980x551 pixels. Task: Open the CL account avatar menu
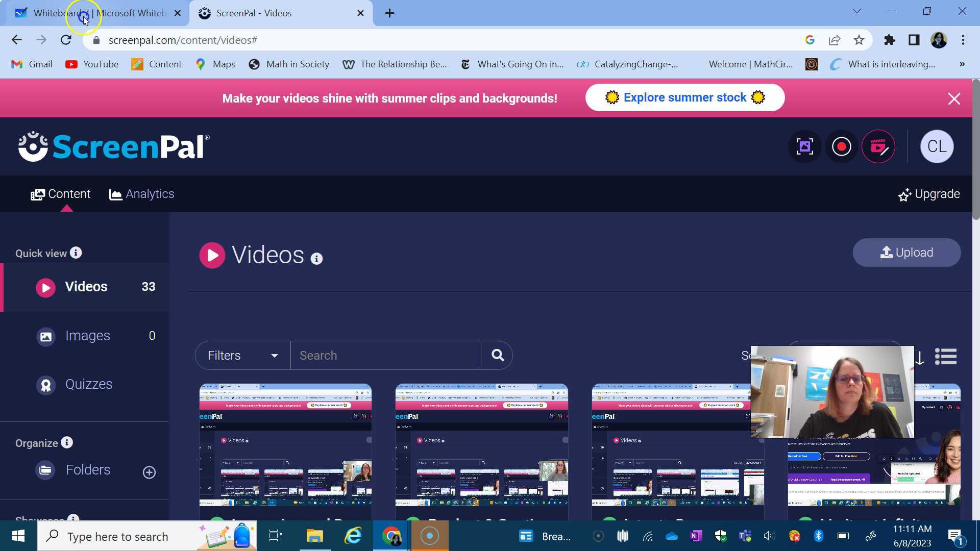[937, 147]
